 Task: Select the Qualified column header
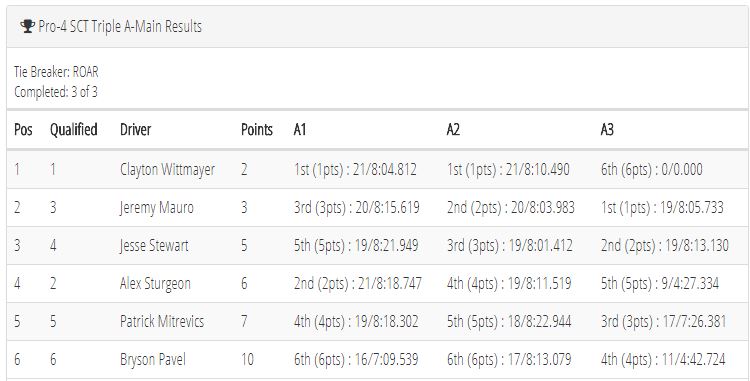(74, 130)
